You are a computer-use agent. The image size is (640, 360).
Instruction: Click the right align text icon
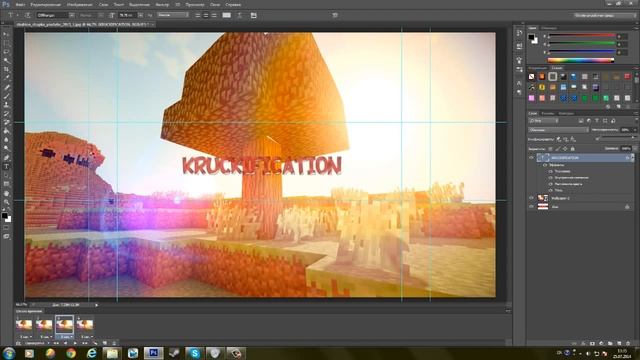(214, 15)
